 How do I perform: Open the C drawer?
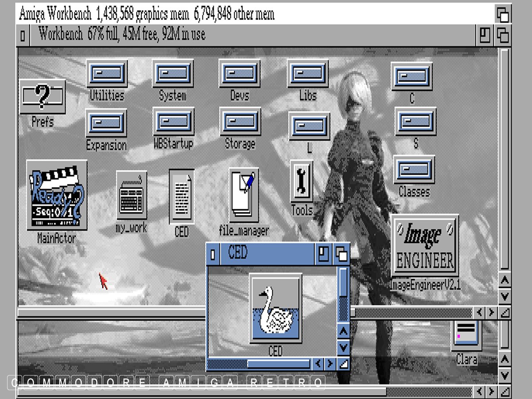(x=412, y=76)
